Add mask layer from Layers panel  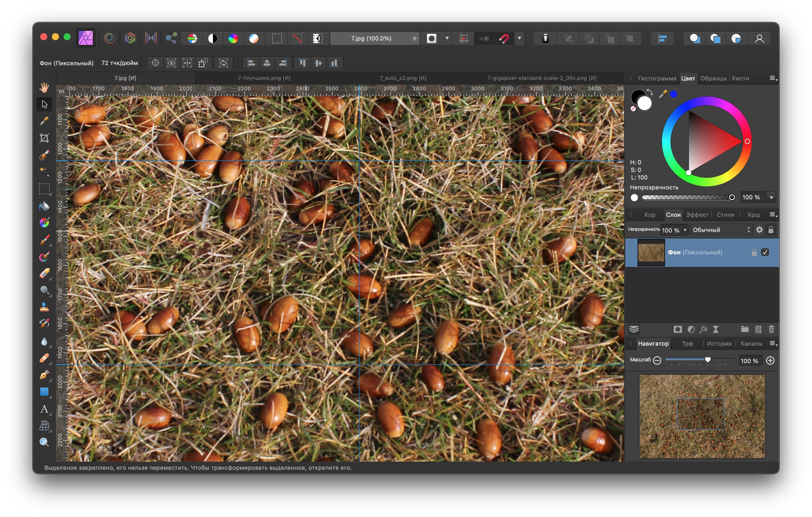click(x=677, y=329)
